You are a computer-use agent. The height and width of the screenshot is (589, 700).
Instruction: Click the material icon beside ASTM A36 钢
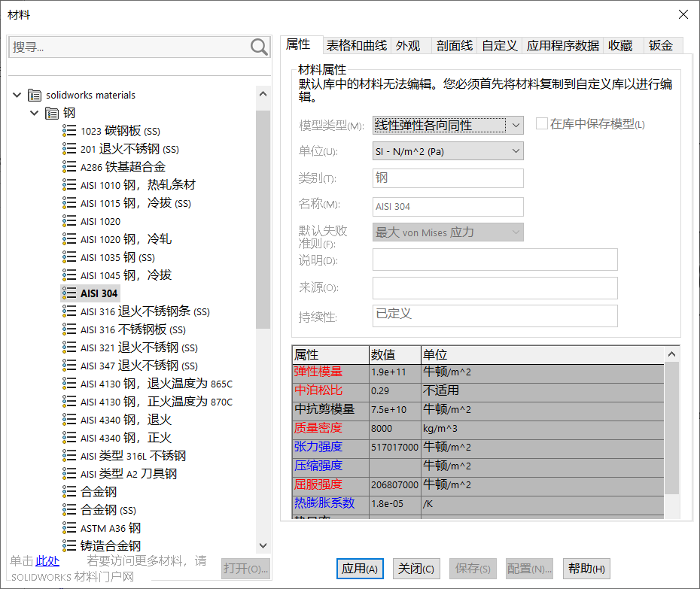pyautogui.click(x=69, y=528)
